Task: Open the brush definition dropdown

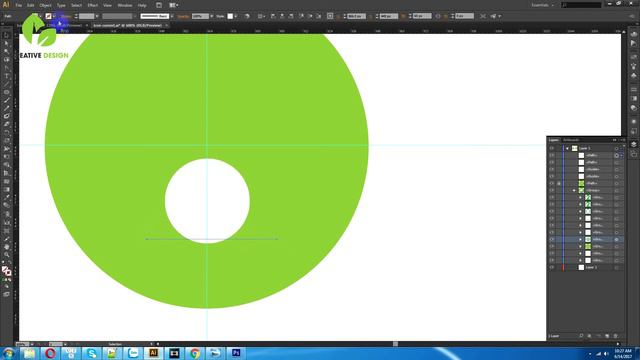Action: 172,16
